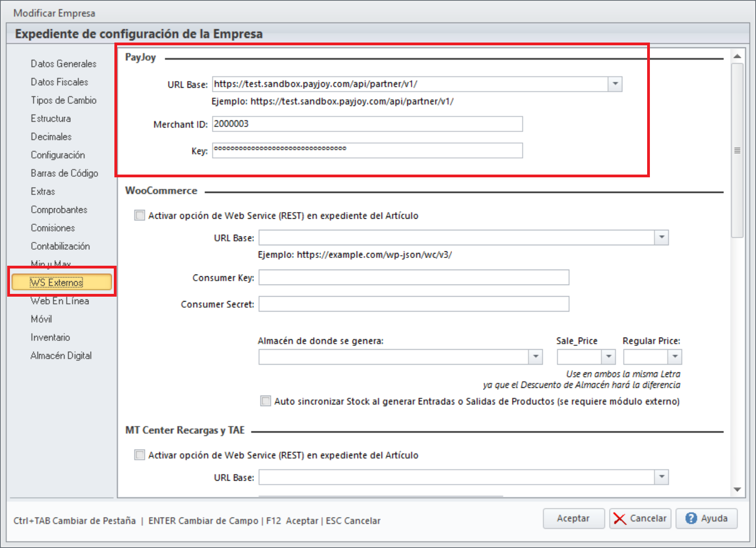This screenshot has width=756, height=548.
Task: Click the scrollbar up arrow
Action: pos(737,56)
